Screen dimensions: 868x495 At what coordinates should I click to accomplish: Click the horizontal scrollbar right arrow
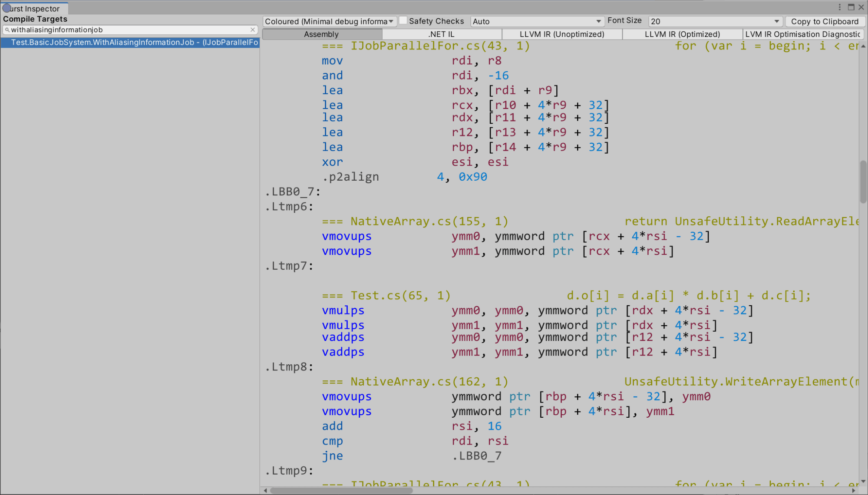pos(854,491)
